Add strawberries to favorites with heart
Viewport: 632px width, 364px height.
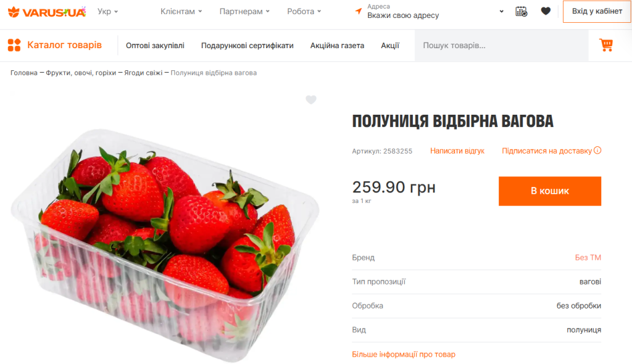click(x=311, y=99)
